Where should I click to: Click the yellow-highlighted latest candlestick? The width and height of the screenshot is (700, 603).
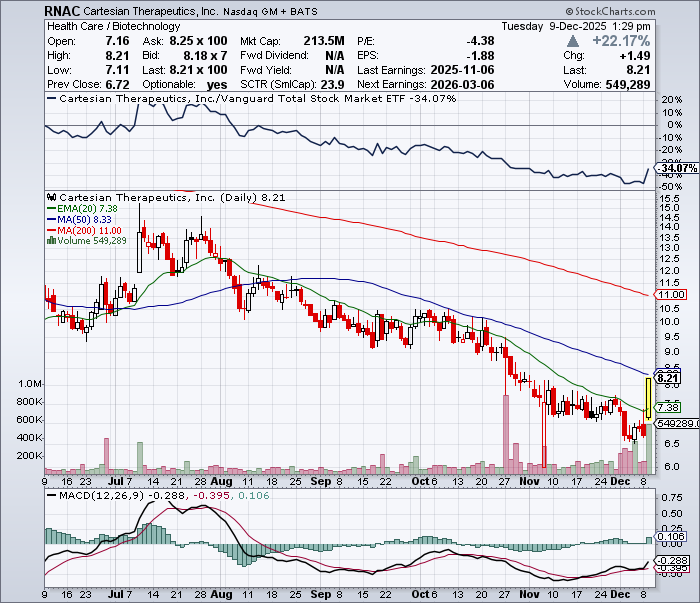coord(648,399)
